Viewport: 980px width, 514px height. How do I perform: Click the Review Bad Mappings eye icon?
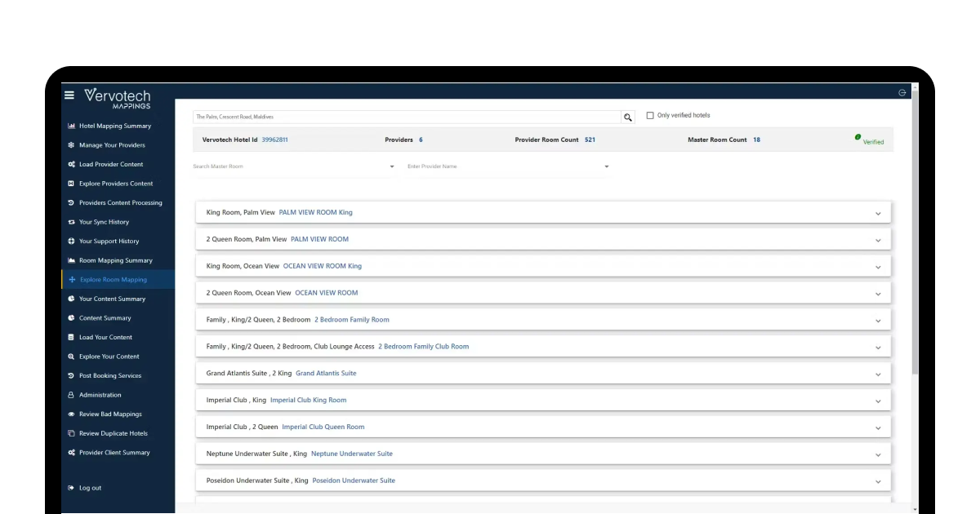tap(71, 414)
